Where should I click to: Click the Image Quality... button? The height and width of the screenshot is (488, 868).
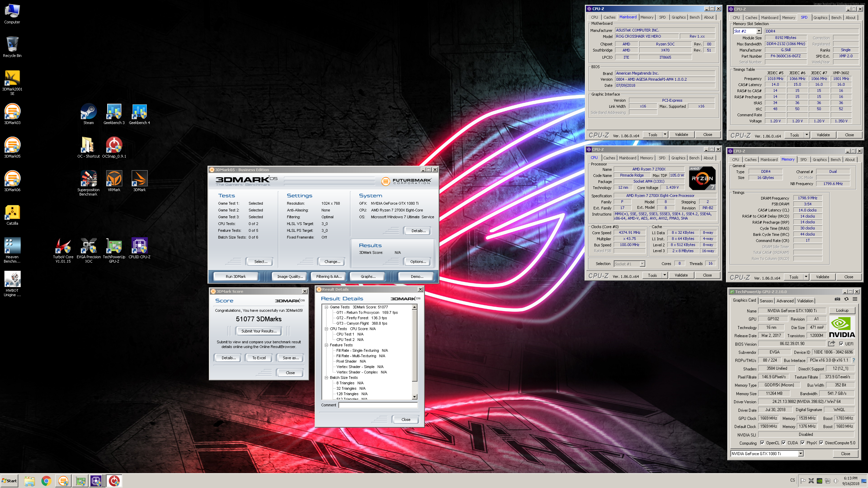click(x=290, y=277)
